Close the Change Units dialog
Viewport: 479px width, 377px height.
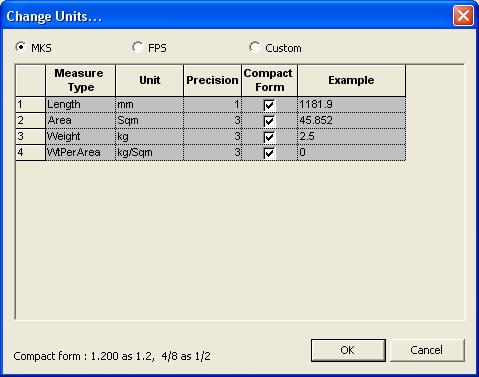click(x=463, y=16)
